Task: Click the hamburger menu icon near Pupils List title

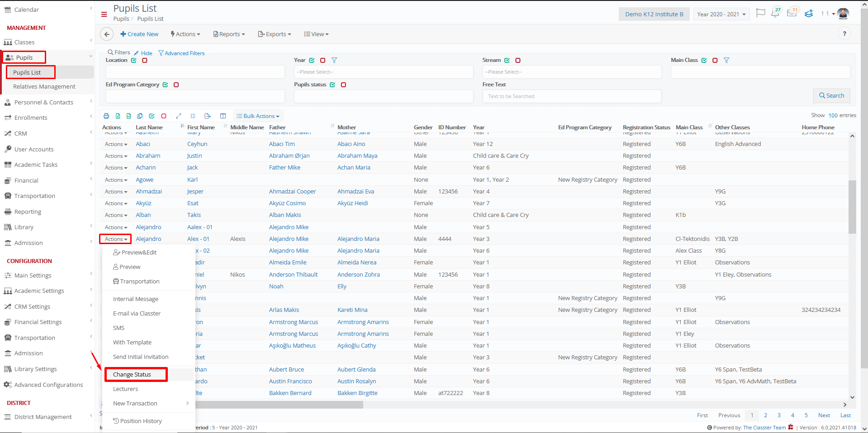Action: [104, 14]
